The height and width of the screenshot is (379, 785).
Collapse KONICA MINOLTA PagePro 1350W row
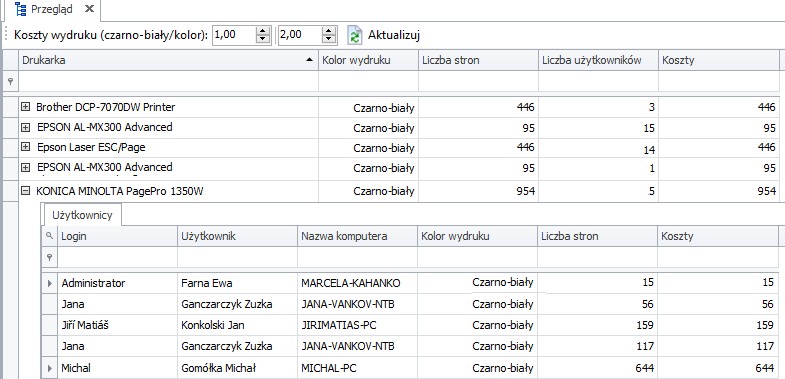[26, 191]
